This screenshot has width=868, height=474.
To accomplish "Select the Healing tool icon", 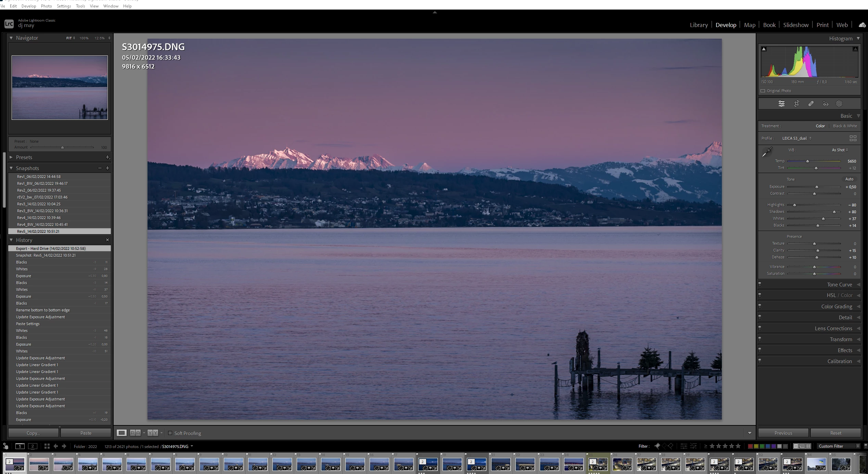I will click(811, 104).
